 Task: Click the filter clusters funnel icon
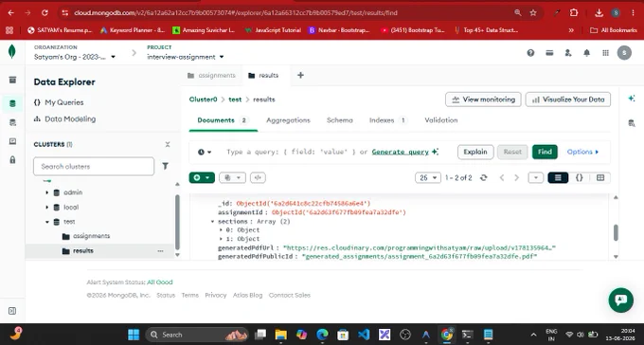(165, 166)
